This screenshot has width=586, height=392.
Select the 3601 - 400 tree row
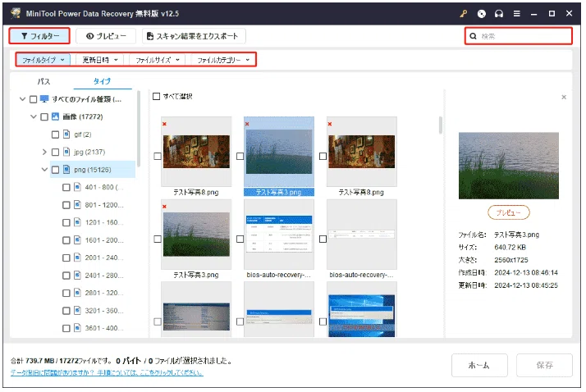(93, 328)
